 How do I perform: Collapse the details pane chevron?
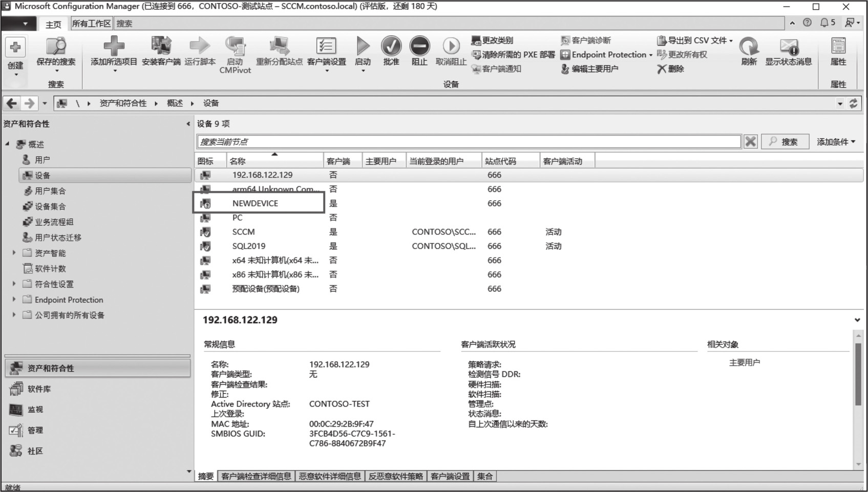[857, 320]
